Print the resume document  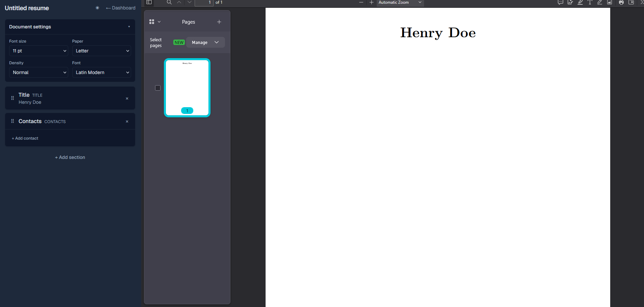coord(621,2)
